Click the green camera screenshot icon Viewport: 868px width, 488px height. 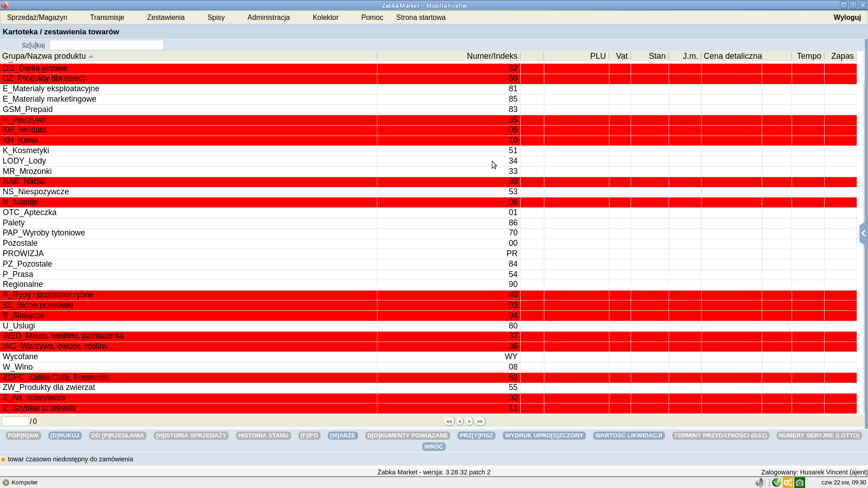[800, 483]
